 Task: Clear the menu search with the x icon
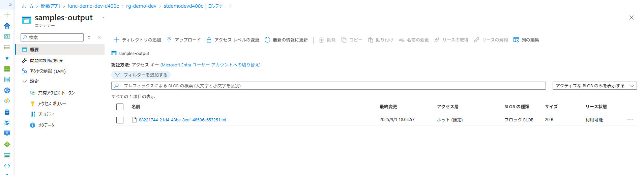click(89, 37)
